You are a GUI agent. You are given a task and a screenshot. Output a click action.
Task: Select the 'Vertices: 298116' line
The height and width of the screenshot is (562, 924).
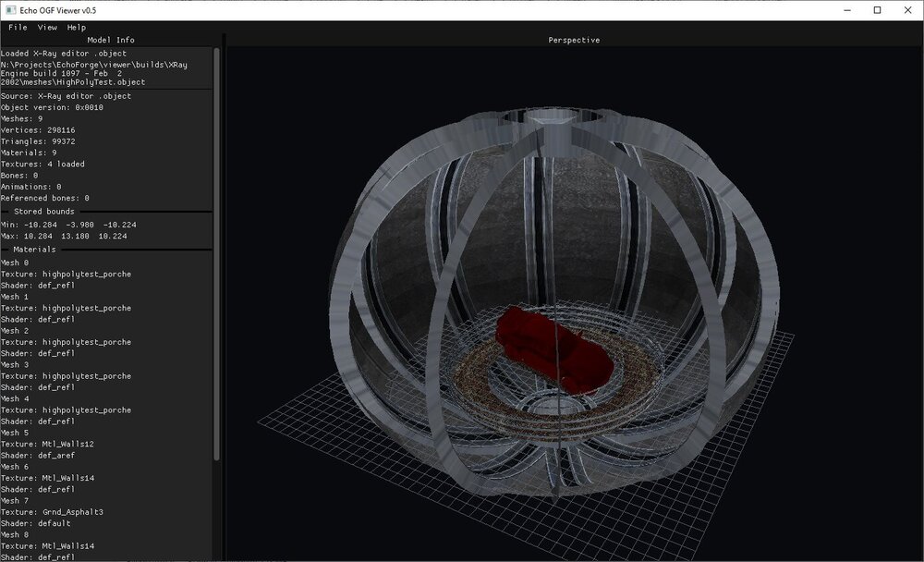38,129
